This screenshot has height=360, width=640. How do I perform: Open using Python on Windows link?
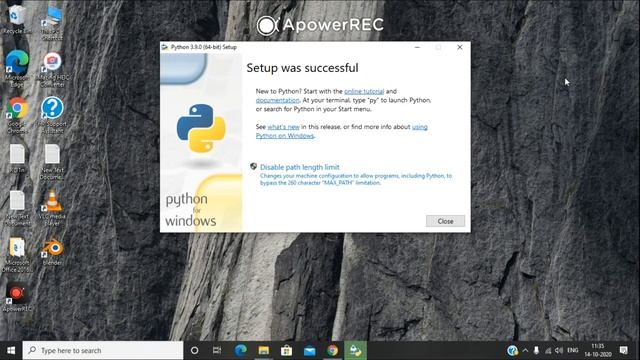pyautogui.click(x=342, y=131)
